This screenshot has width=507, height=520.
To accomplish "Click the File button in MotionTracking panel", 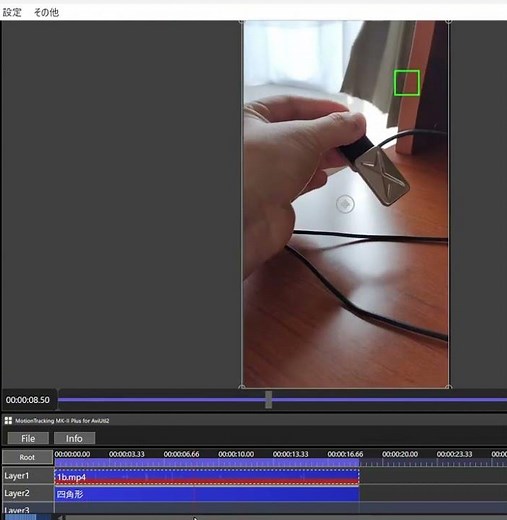I will click(x=28, y=438).
